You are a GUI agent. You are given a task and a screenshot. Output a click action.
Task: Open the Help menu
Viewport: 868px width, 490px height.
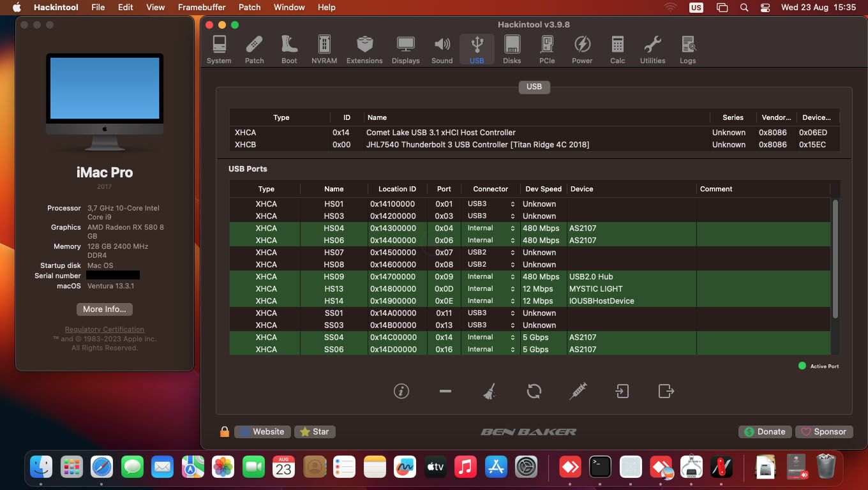pos(327,7)
